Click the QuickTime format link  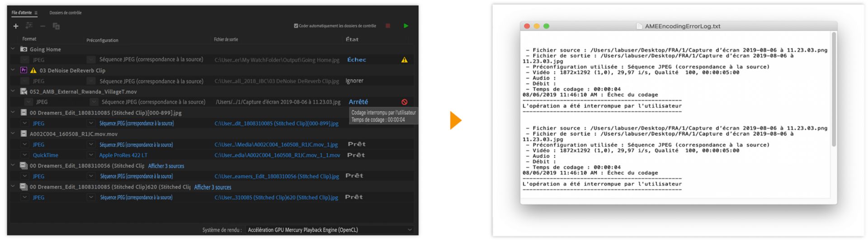[45, 155]
